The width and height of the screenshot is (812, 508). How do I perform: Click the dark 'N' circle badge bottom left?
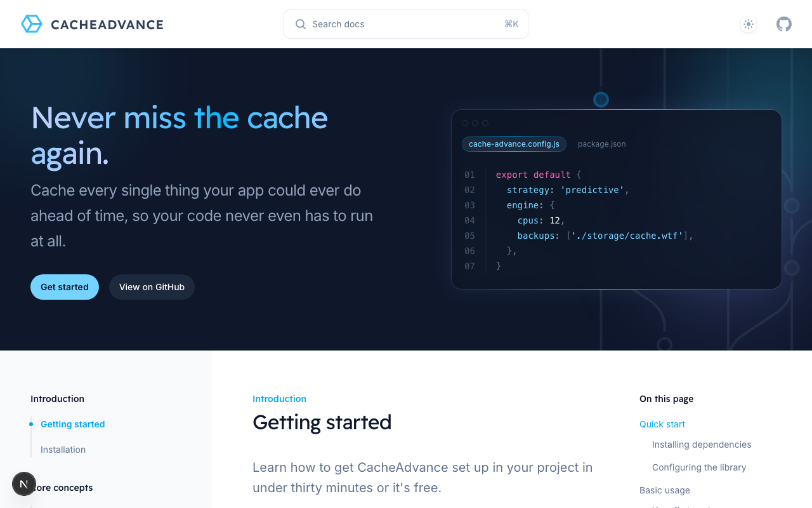tap(24, 483)
